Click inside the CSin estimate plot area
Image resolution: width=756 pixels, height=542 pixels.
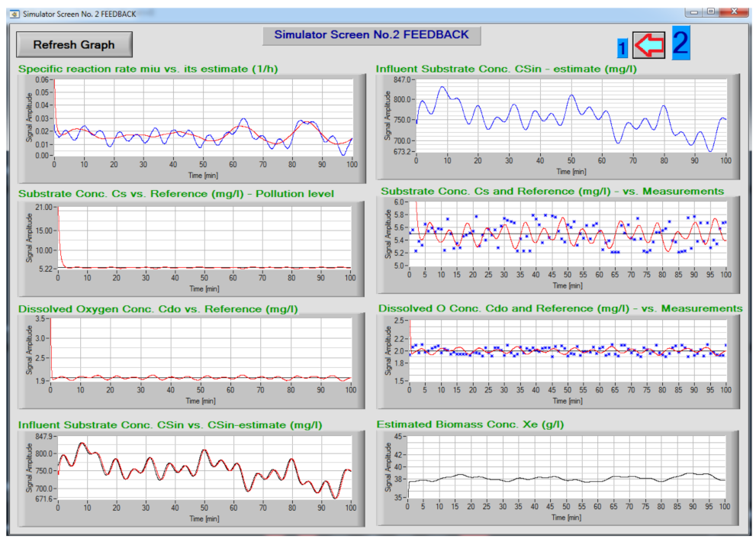coord(571,116)
